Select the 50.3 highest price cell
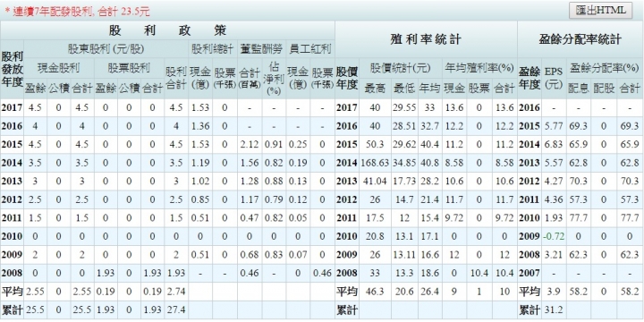The height and width of the screenshot is (322, 644). point(375,145)
